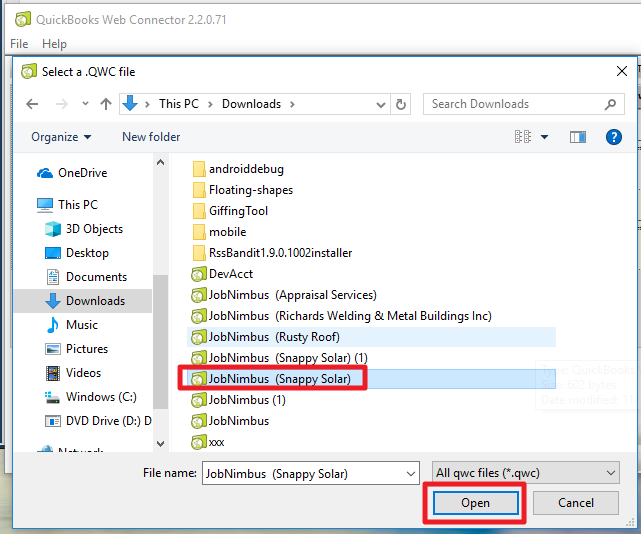
Task: Toggle the preview pane icon
Action: pyautogui.click(x=578, y=137)
